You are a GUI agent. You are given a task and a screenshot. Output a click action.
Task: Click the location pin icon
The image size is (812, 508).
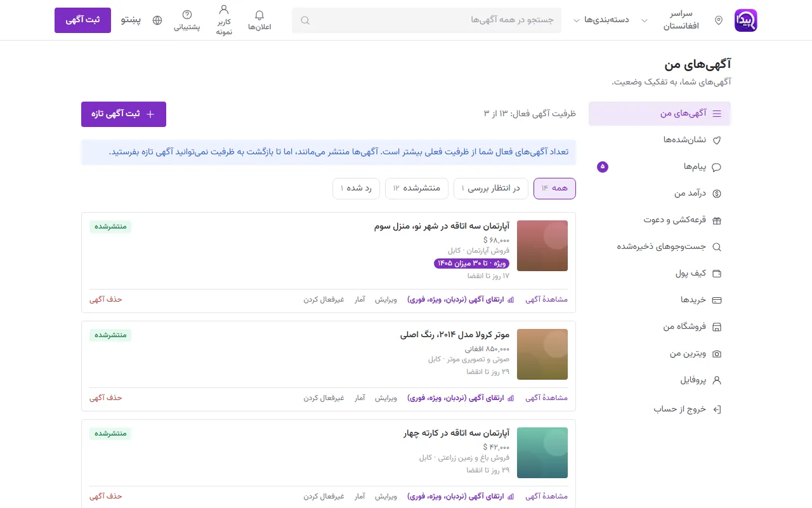pos(719,20)
